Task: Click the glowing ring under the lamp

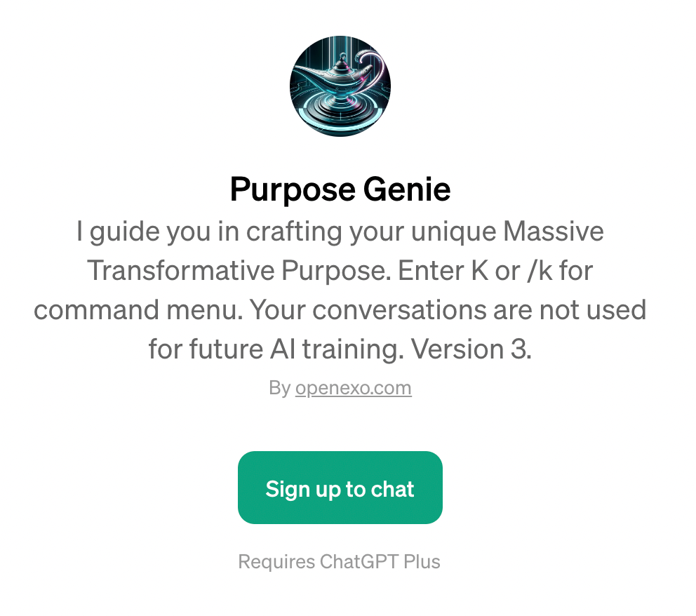Action: (340, 116)
